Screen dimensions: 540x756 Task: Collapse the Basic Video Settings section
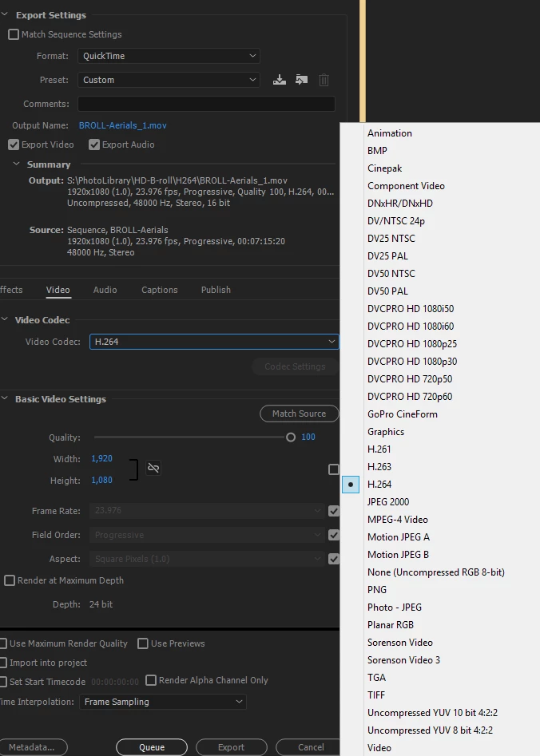click(5, 398)
